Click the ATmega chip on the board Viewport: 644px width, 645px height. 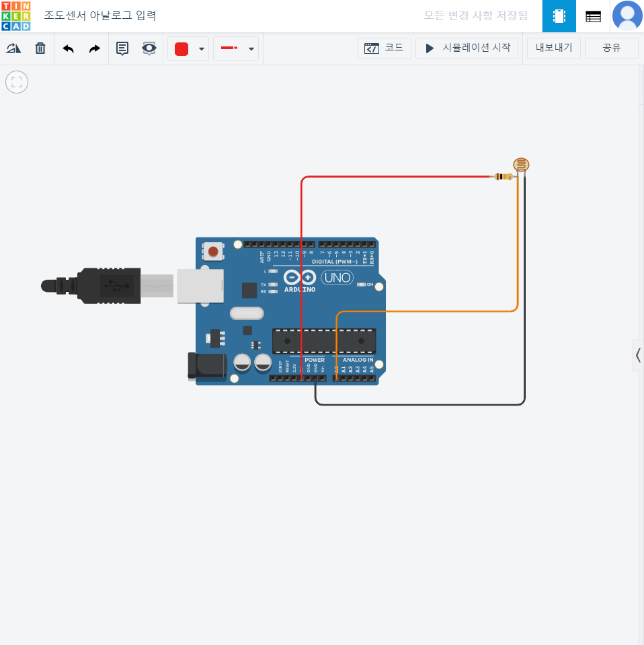point(324,341)
